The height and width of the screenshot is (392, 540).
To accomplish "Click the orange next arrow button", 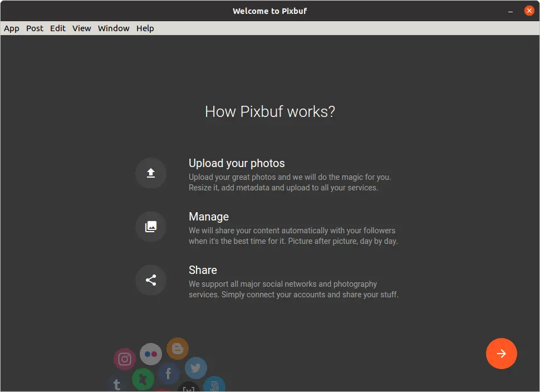I will (501, 354).
